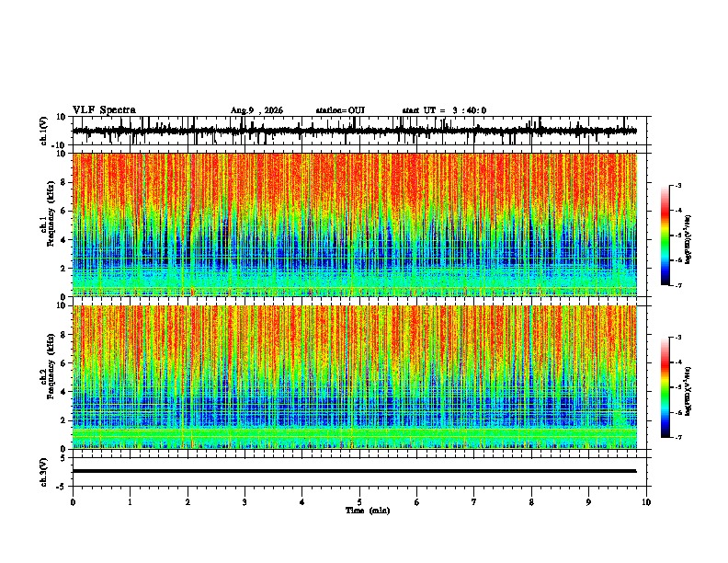Click the "-7" label on ch.2 colorbar
The image size is (728, 563).
point(678,438)
